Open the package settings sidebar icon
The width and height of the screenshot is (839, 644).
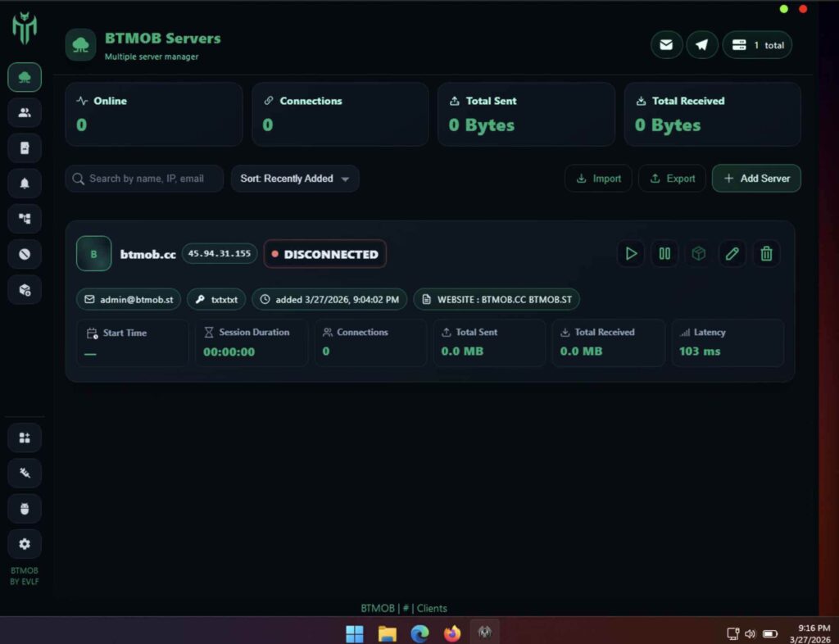coord(25,289)
